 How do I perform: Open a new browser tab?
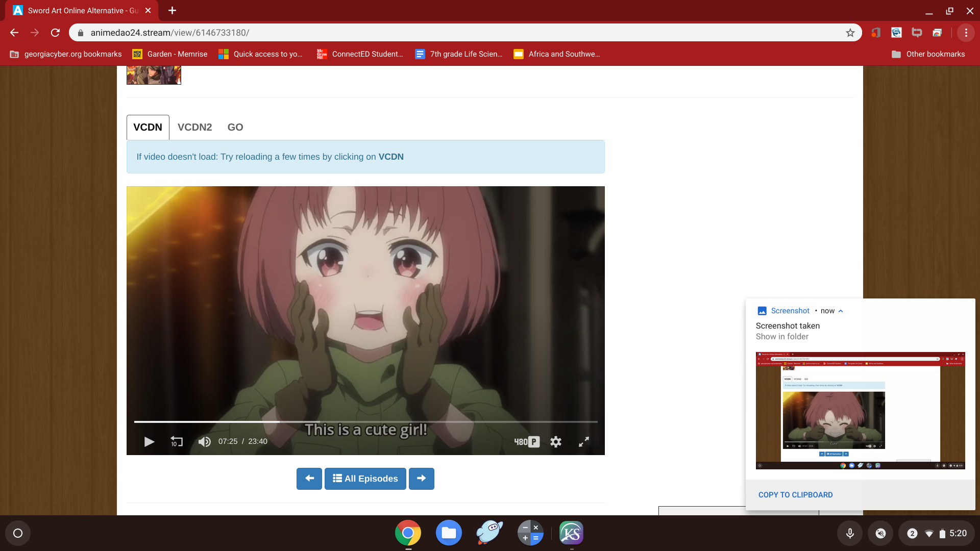coord(172,10)
